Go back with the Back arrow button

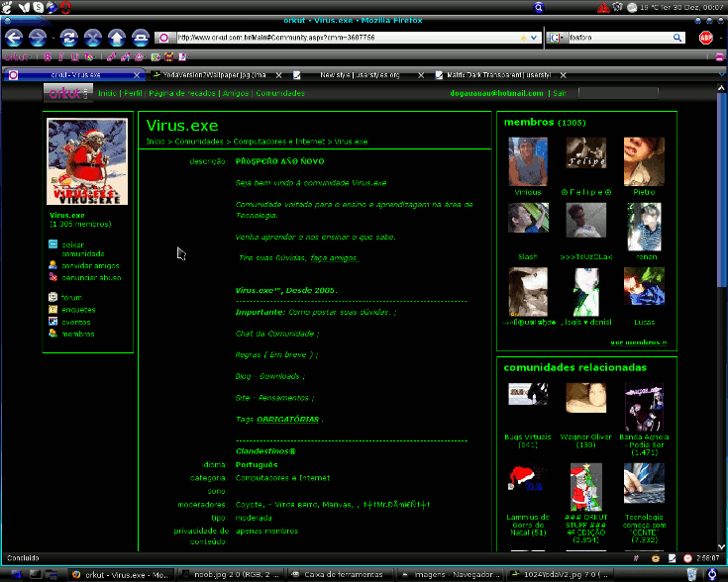click(x=14, y=38)
